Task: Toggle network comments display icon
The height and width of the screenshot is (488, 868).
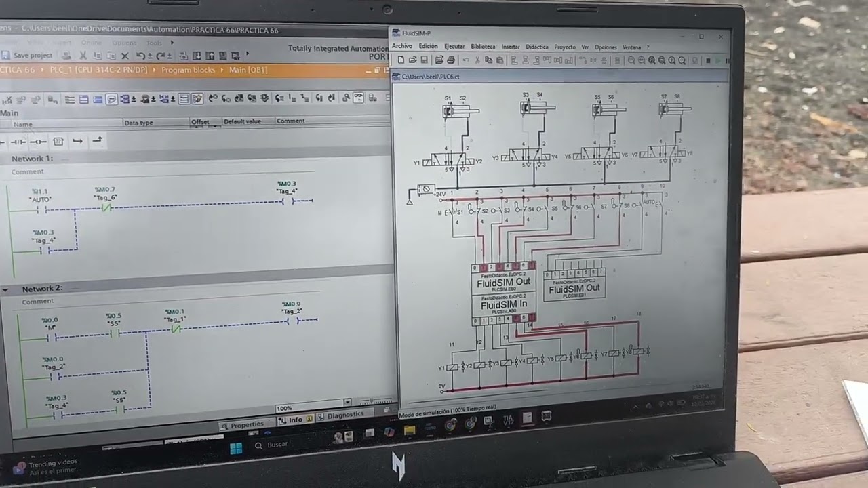Action: tap(111, 99)
